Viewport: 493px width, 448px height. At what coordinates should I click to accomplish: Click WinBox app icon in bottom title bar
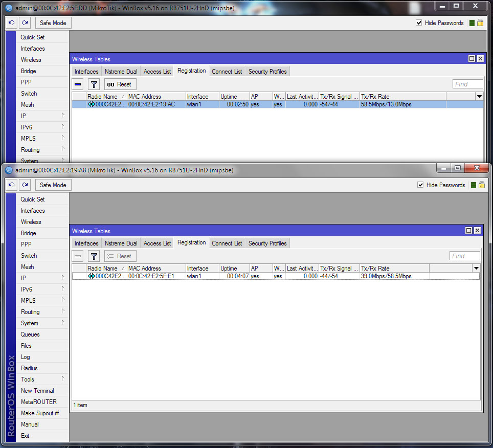pos(9,170)
